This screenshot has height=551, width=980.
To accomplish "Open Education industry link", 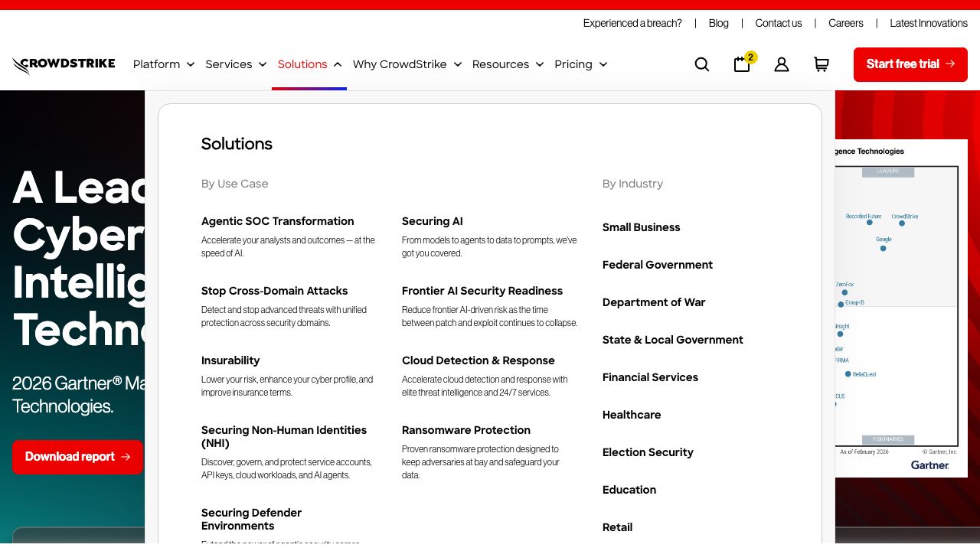I will pyautogui.click(x=629, y=490).
